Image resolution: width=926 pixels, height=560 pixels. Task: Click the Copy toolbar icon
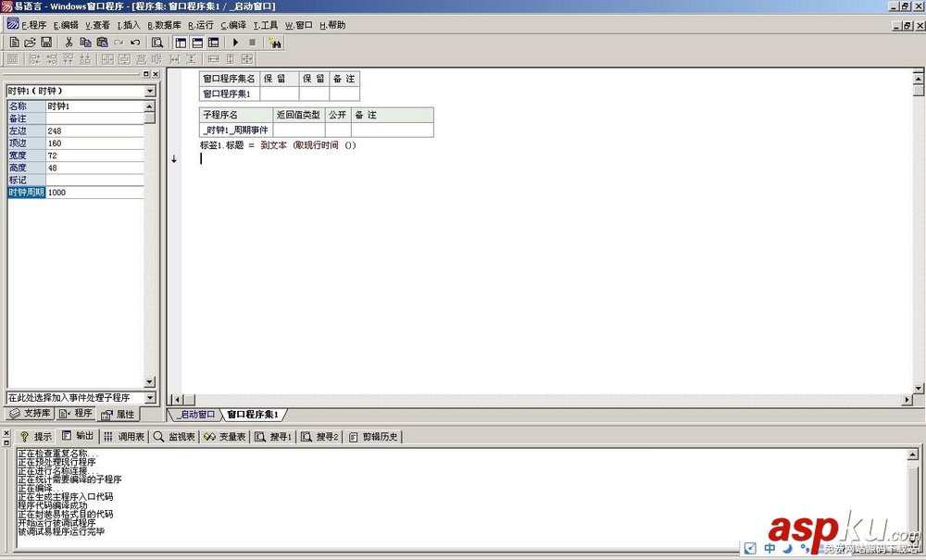(85, 43)
